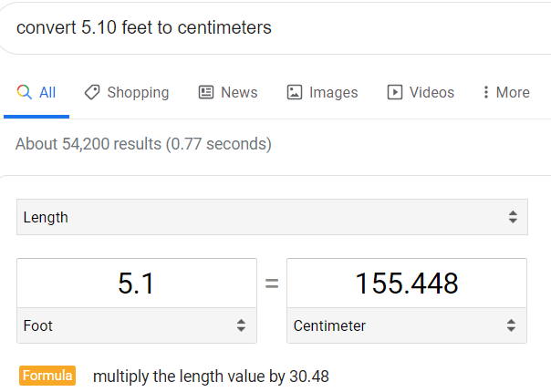Click the equals sign between values

tap(271, 284)
